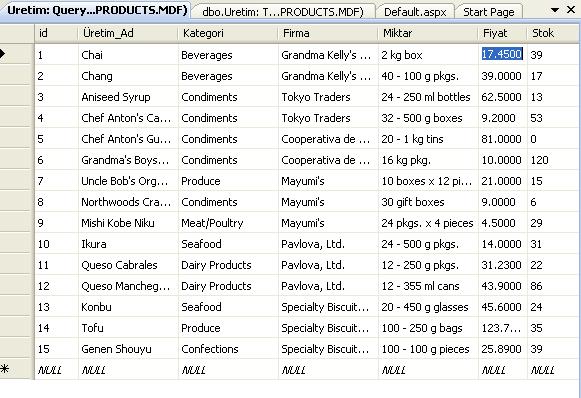Select the 20 - 1 kg tins cell
The height and width of the screenshot is (398, 581).
[x=428, y=139]
